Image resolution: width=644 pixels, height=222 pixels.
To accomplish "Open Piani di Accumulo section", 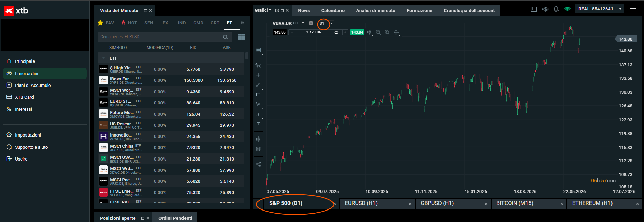I will point(33,85).
